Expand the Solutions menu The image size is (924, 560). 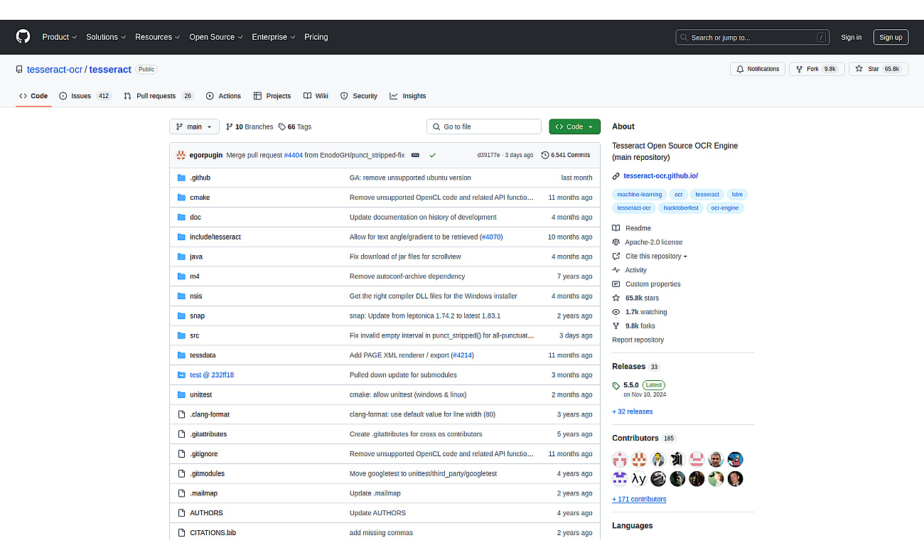106,37
